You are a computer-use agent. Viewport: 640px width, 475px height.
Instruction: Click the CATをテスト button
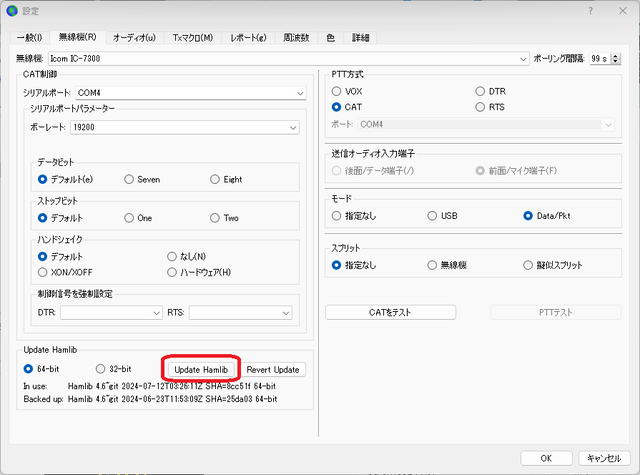(x=390, y=313)
